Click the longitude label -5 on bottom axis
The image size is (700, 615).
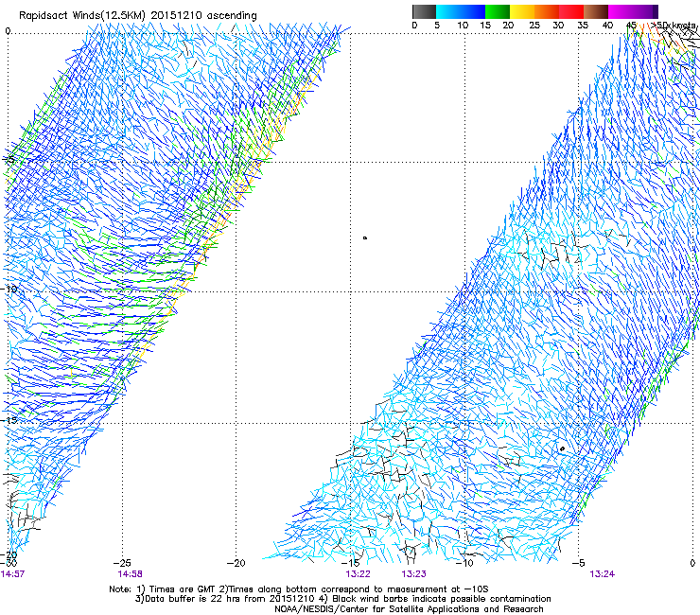578,563
